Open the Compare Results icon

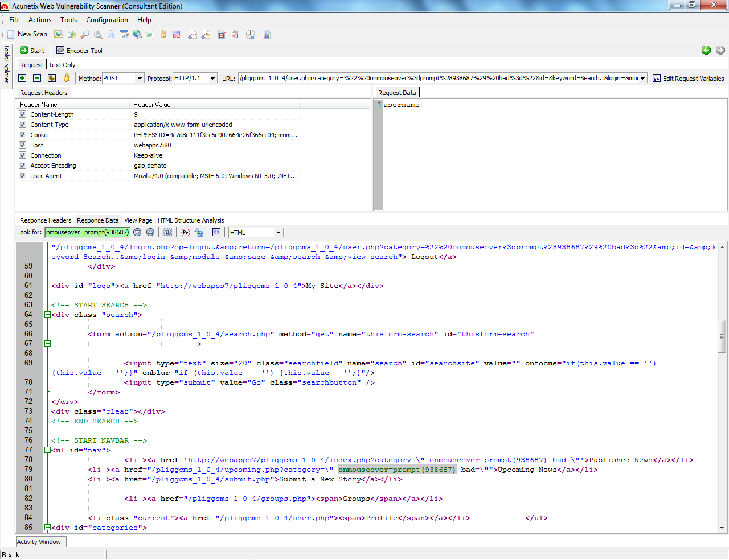tap(177, 34)
